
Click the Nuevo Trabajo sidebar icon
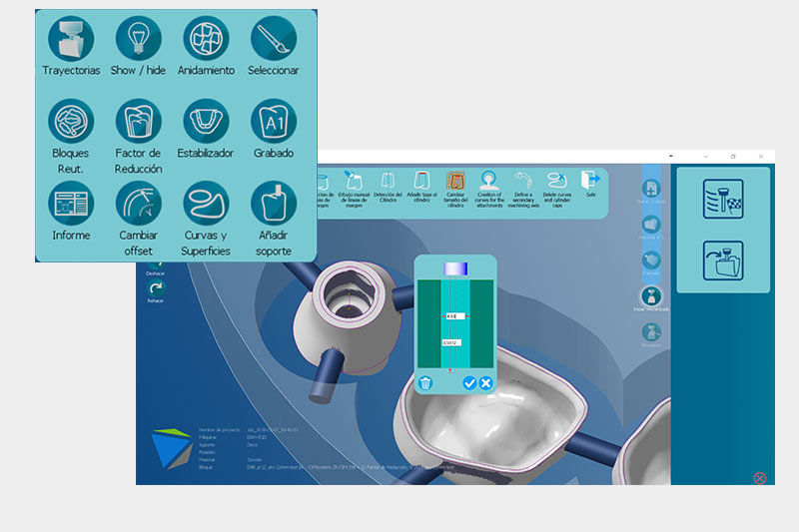651,191
